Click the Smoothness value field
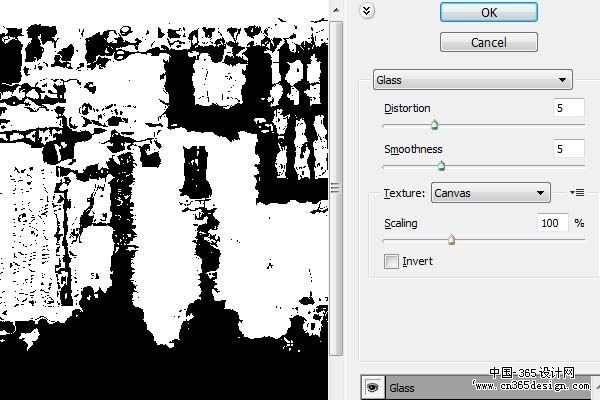Screen dimensions: 600x400 pos(569,149)
